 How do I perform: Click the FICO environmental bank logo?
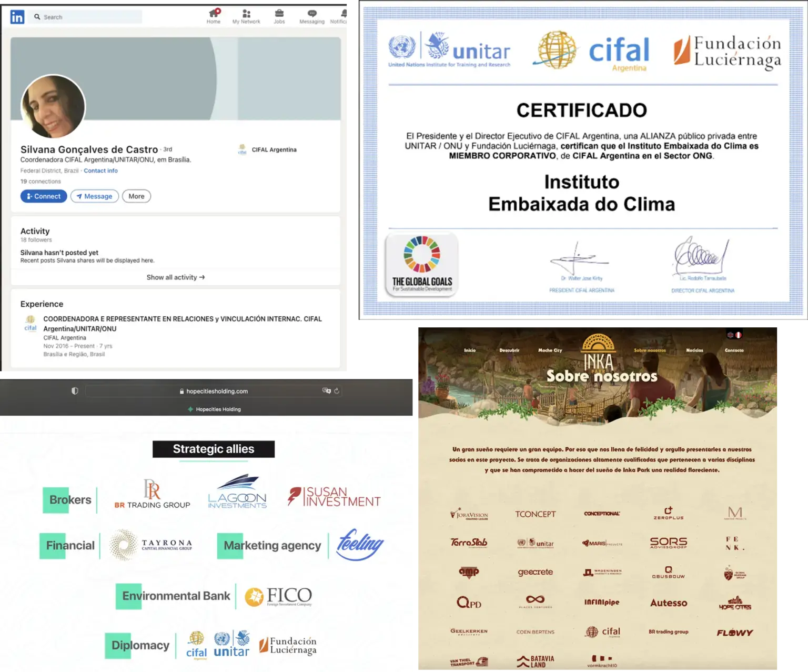pyautogui.click(x=278, y=597)
